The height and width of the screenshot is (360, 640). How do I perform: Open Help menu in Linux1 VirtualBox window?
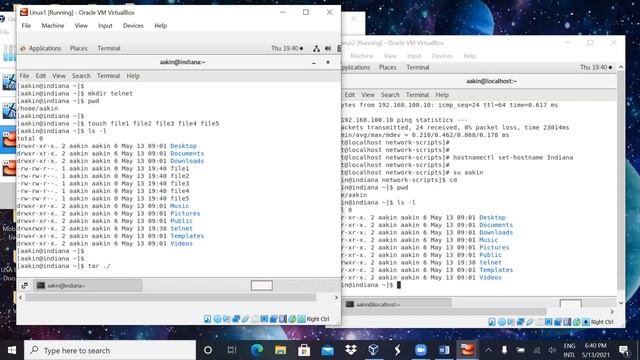[x=160, y=25]
